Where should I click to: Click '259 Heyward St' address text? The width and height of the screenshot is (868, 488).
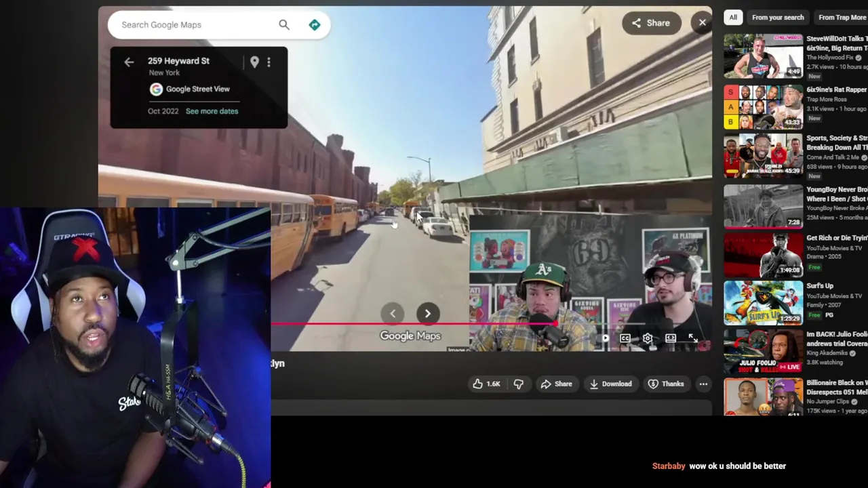tap(178, 61)
